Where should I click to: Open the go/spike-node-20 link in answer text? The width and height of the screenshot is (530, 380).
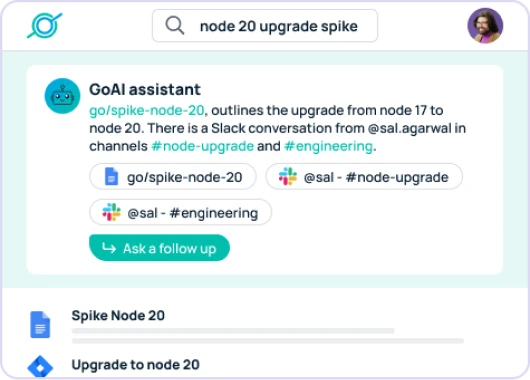point(147,110)
